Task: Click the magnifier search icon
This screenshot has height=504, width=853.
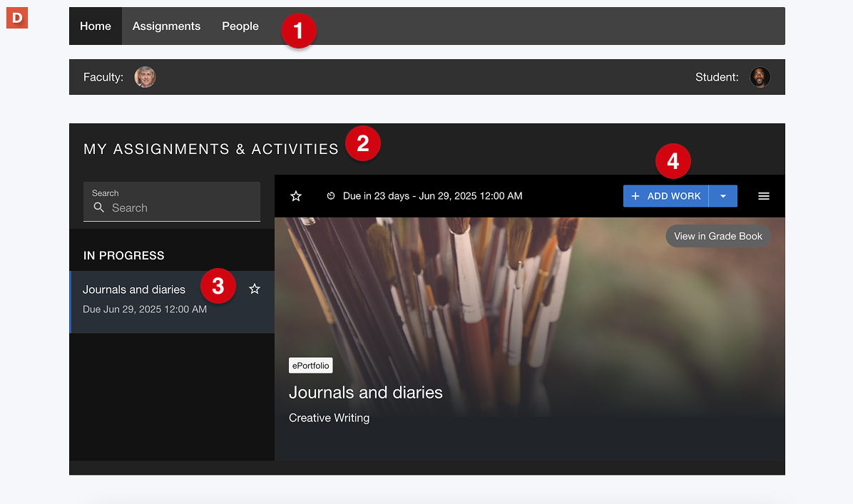Action: (x=98, y=207)
